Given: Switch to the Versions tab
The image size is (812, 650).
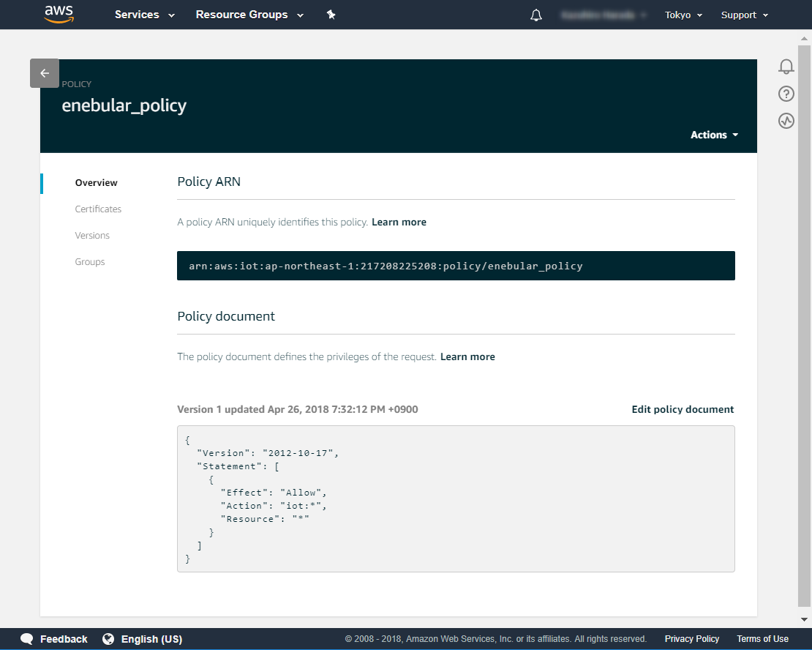Looking at the screenshot, I should tap(92, 236).
